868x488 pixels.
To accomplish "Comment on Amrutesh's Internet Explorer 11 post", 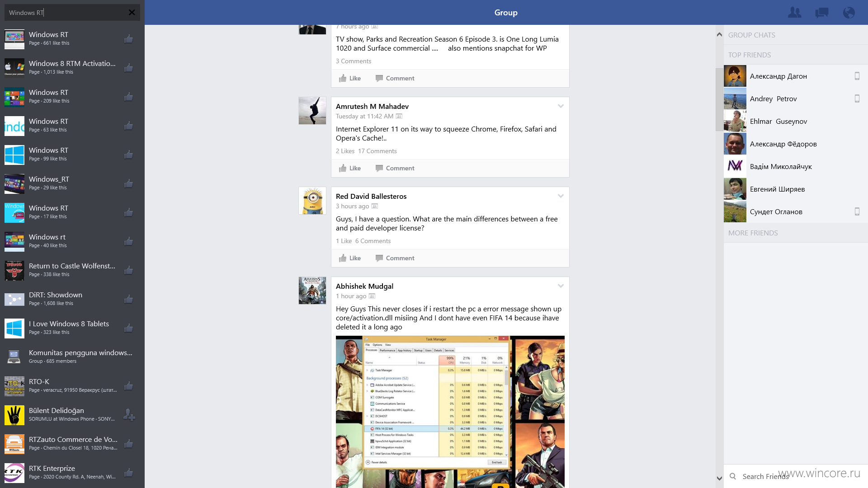I will (x=395, y=168).
